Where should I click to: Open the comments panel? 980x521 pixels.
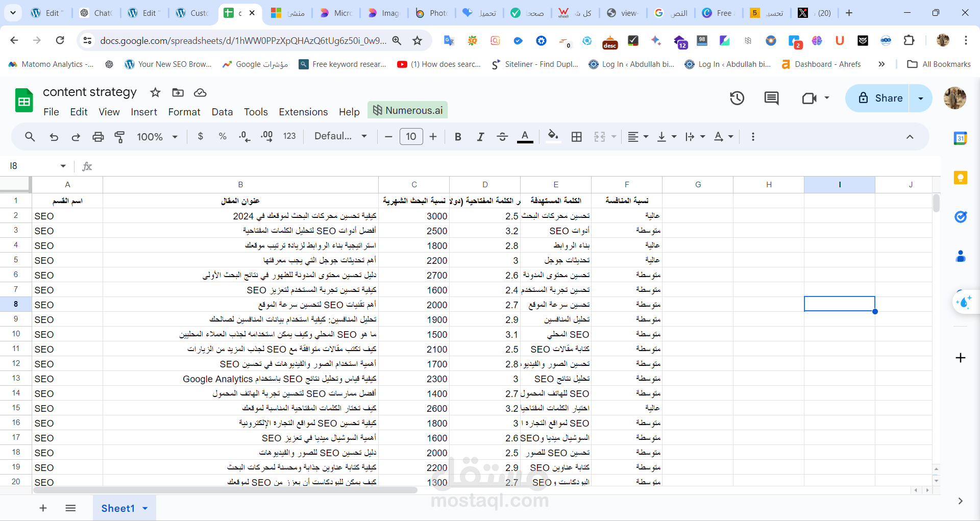pos(771,98)
